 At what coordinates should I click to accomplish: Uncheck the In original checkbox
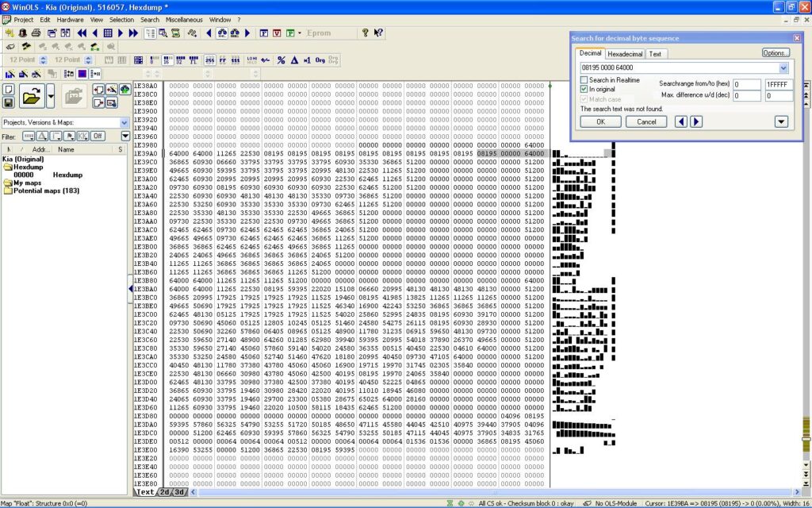(x=584, y=89)
